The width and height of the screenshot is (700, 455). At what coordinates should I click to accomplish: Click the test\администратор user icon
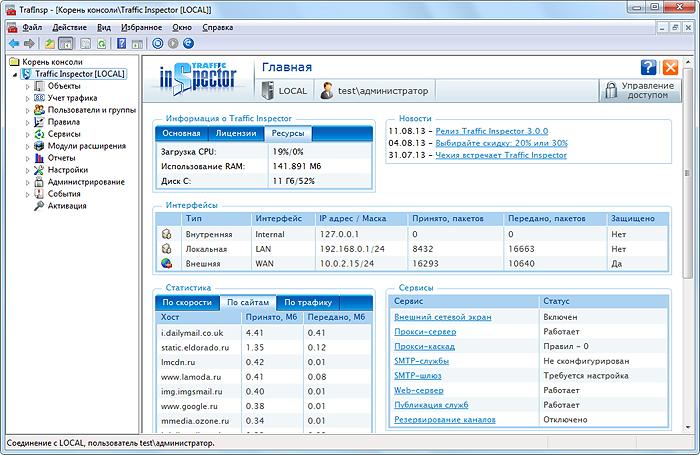pyautogui.click(x=327, y=90)
